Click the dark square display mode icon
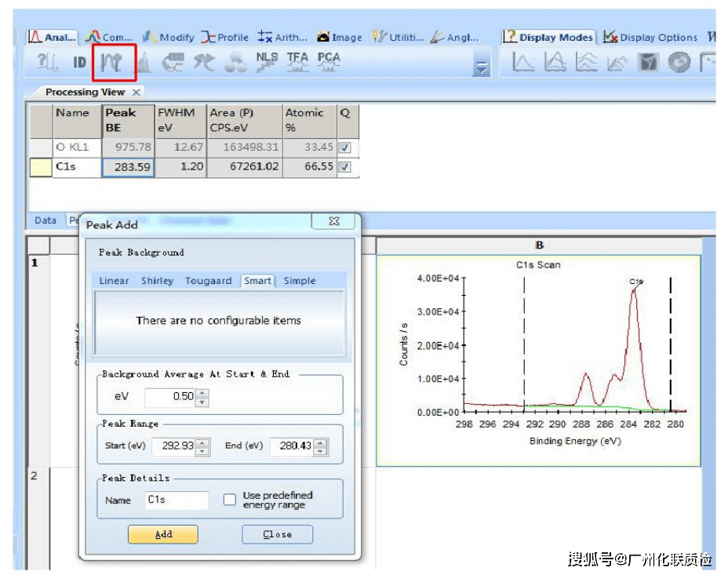 click(x=648, y=62)
